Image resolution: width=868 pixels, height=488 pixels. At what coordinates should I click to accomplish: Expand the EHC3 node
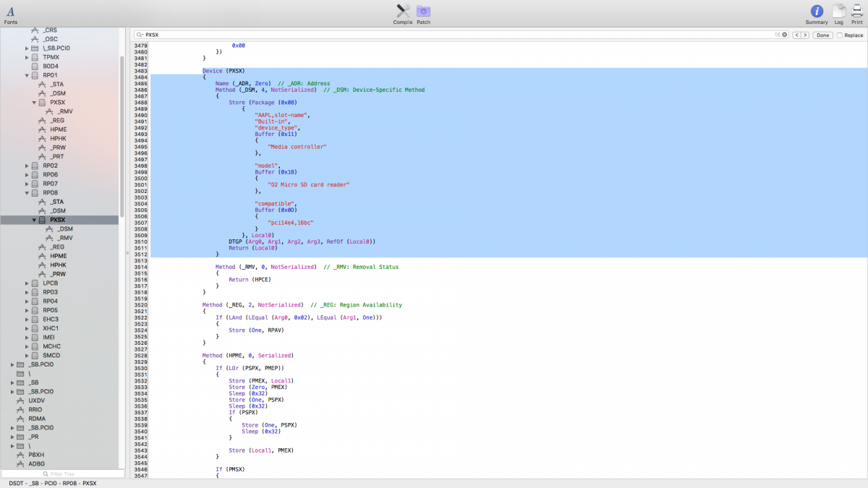27,320
